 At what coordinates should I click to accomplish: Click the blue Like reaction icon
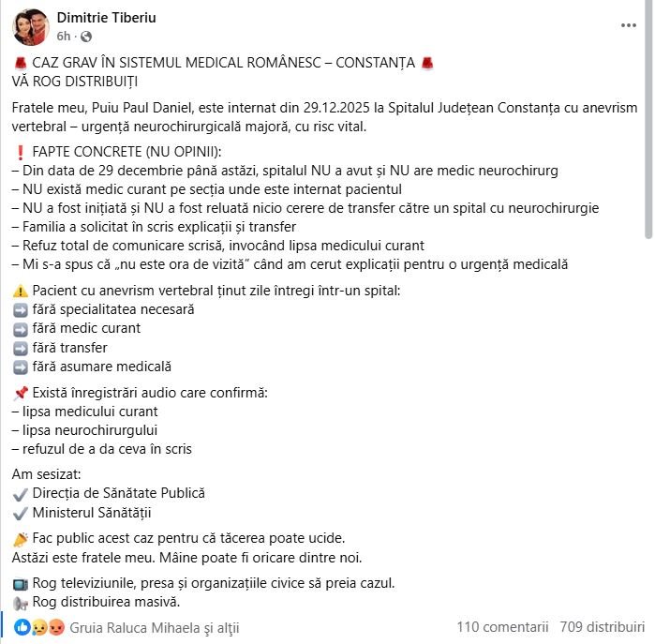pyautogui.click(x=22, y=626)
